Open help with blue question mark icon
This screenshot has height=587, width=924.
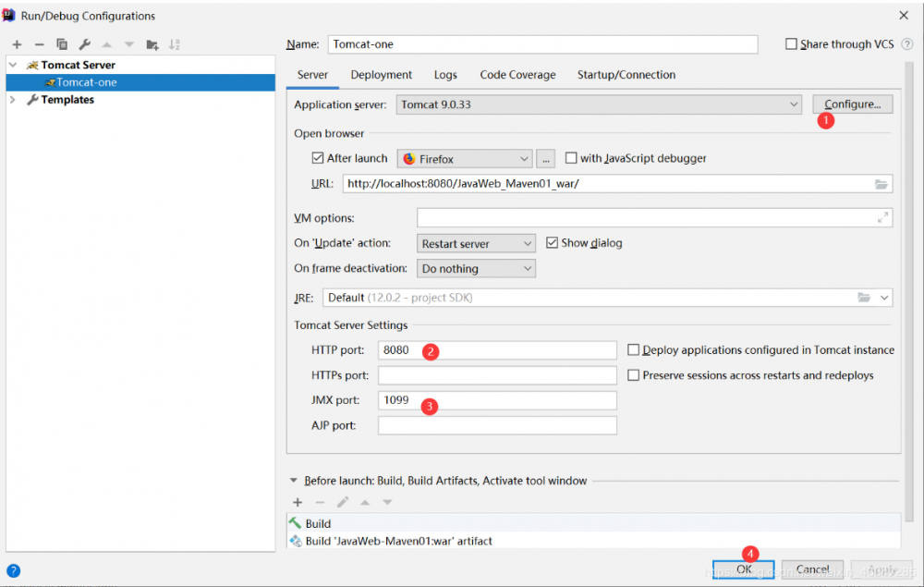point(13,570)
